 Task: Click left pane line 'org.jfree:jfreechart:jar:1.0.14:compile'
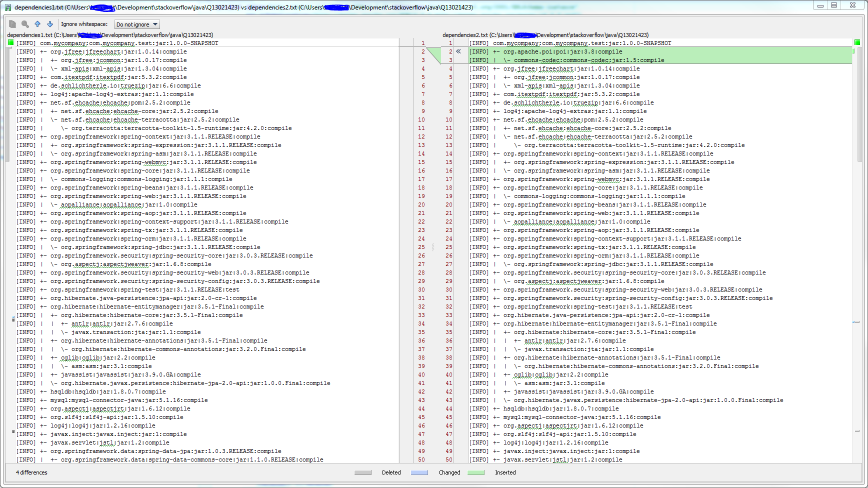pyautogui.click(x=118, y=51)
